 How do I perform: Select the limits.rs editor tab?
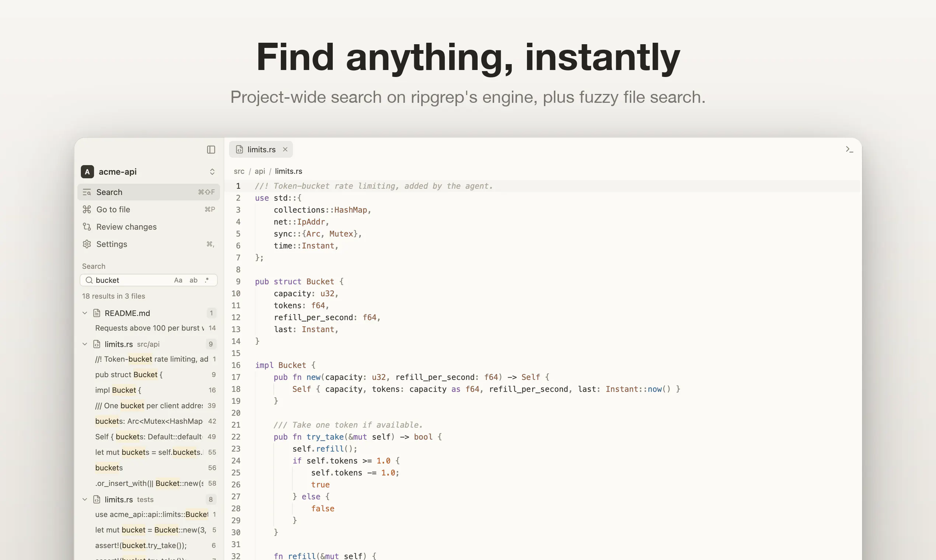point(261,150)
